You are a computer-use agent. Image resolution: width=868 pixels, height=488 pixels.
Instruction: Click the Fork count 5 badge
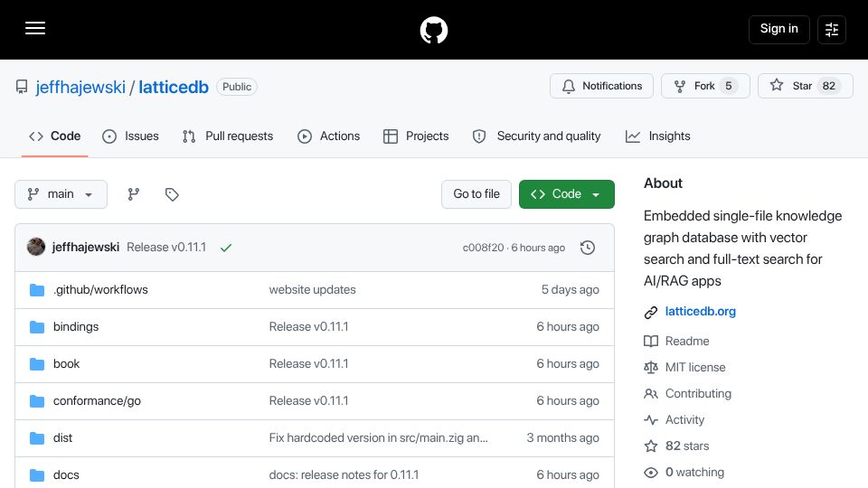pyautogui.click(x=729, y=86)
